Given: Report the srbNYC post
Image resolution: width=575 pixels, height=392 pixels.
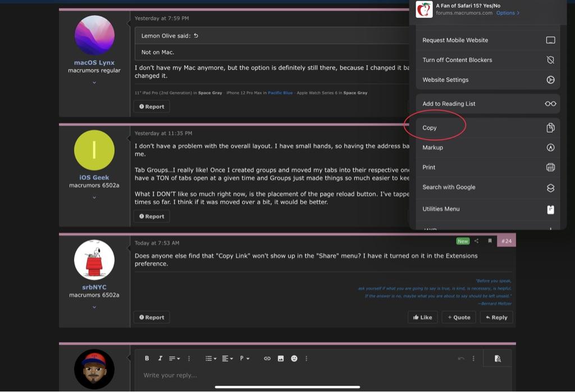Looking at the screenshot, I should coord(152,317).
